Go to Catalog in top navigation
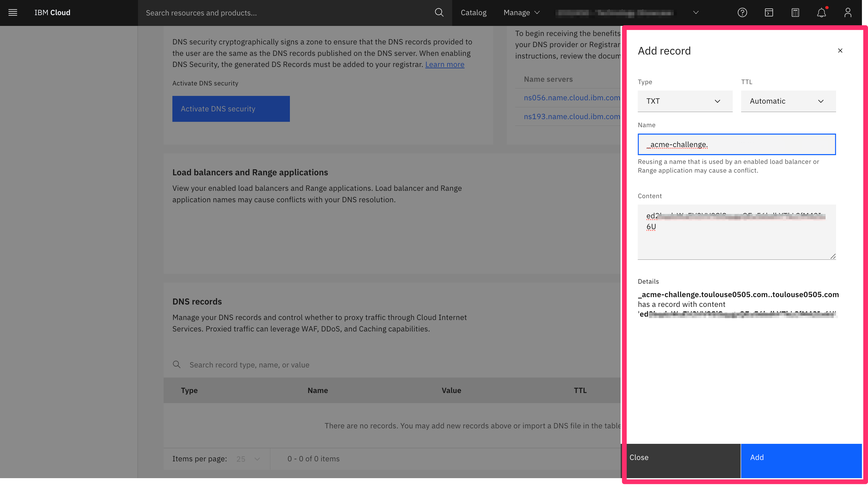This screenshot has height=498, width=868. (473, 13)
